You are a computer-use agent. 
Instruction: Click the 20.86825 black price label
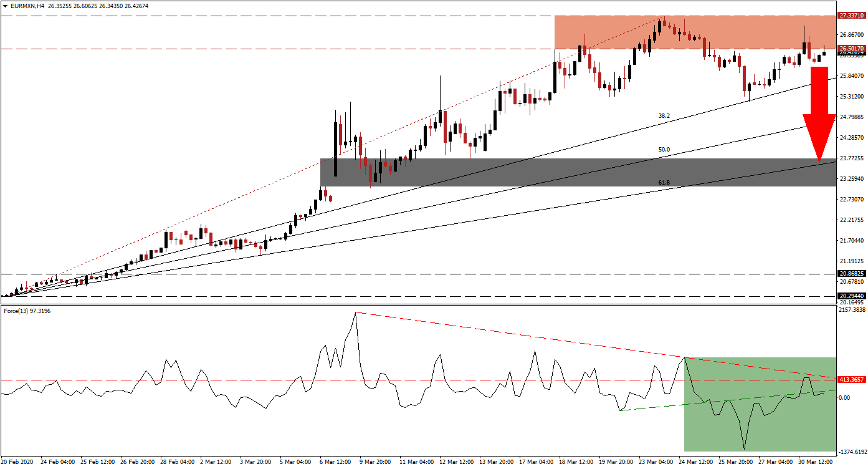[851, 274]
